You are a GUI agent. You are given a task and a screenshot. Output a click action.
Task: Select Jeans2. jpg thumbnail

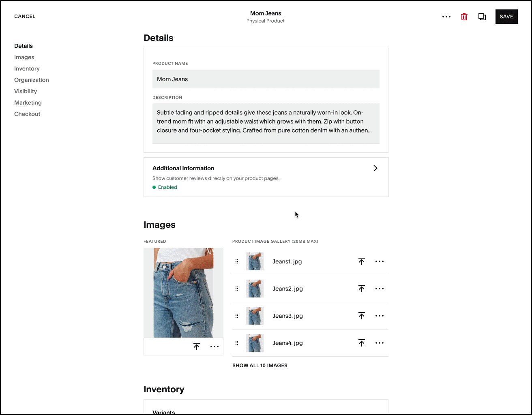pos(255,289)
